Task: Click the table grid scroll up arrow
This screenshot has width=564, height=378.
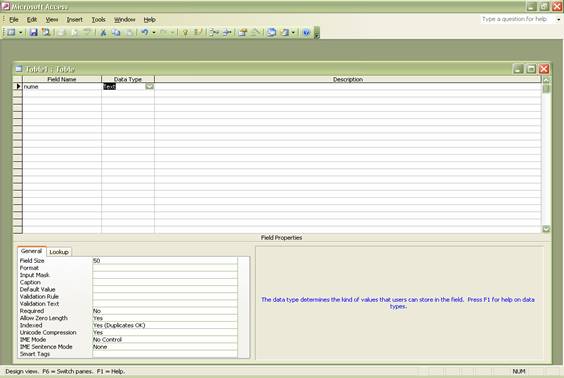Action: [546, 79]
